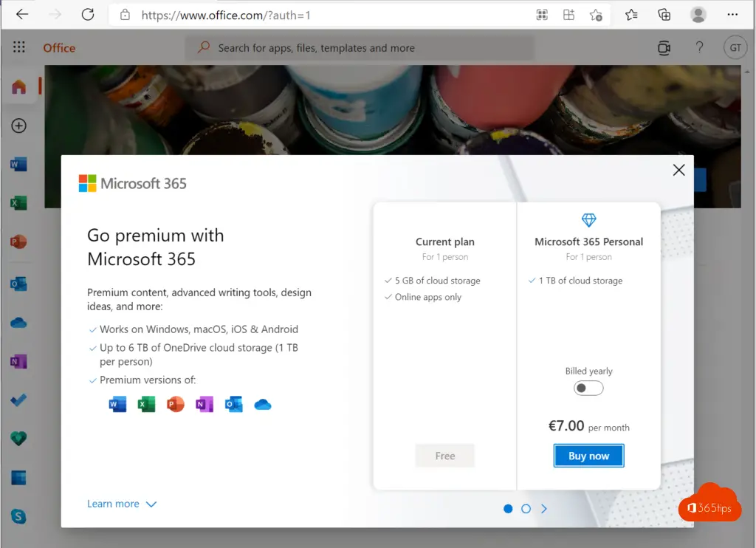This screenshot has width=756, height=548.
Task: Toggle the Billed yearly switch
Action: coord(588,388)
